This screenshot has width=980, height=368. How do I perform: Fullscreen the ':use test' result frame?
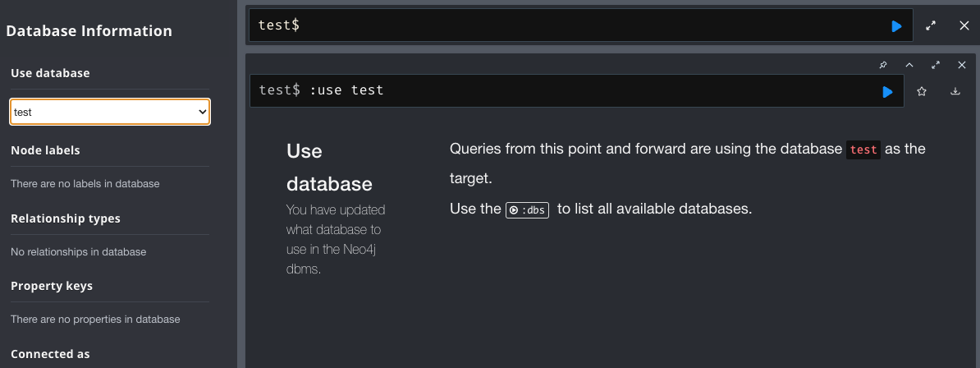click(936, 65)
